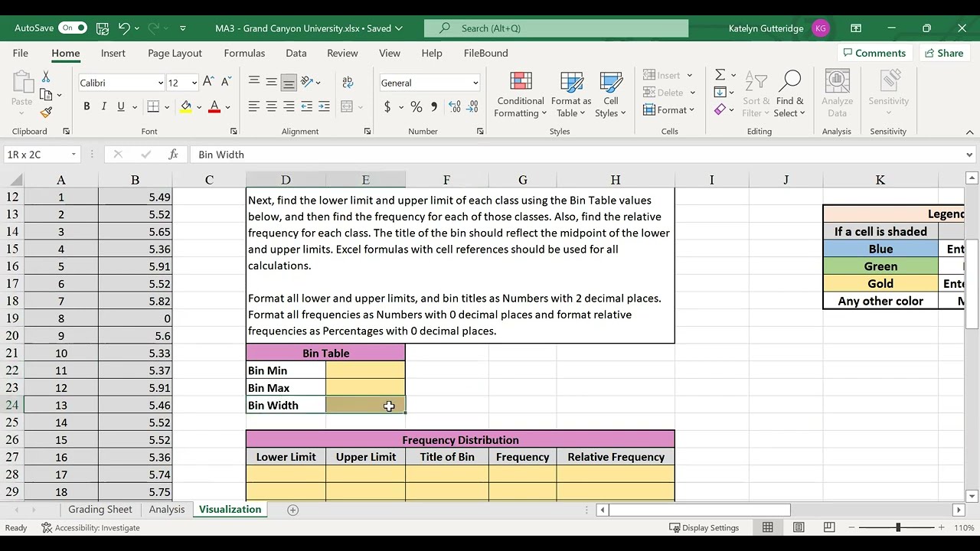Apply the red font color
Image resolution: width=980 pixels, height=551 pixels.
click(x=214, y=107)
